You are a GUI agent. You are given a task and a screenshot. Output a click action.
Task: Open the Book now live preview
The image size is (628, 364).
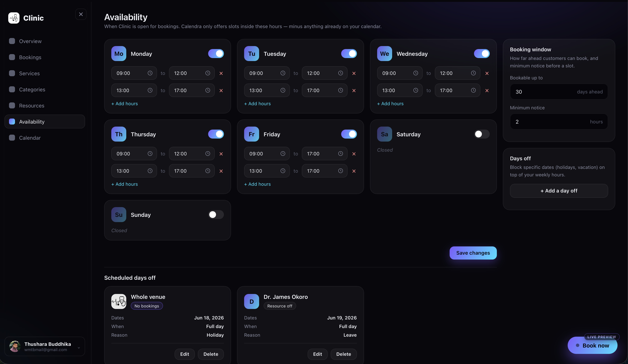point(592,346)
